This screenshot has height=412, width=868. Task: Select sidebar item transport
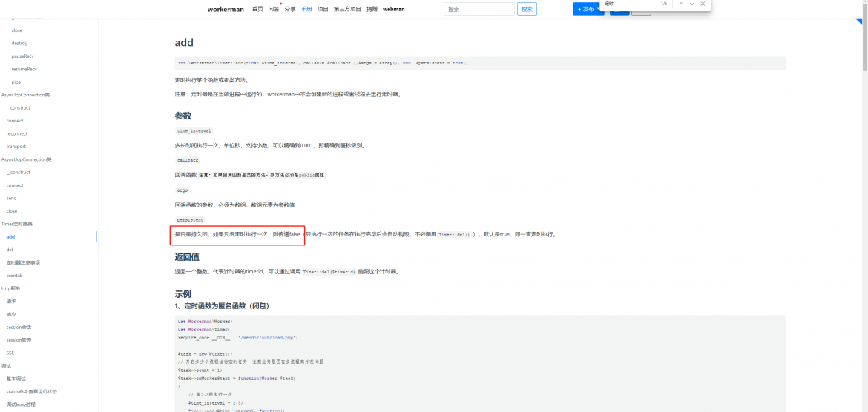(x=16, y=147)
